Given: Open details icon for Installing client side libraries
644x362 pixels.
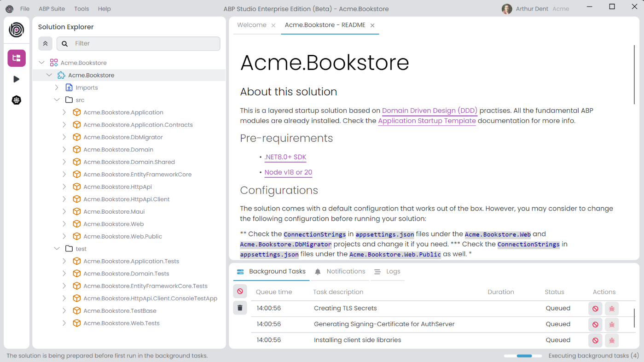Looking at the screenshot, I should point(612,340).
